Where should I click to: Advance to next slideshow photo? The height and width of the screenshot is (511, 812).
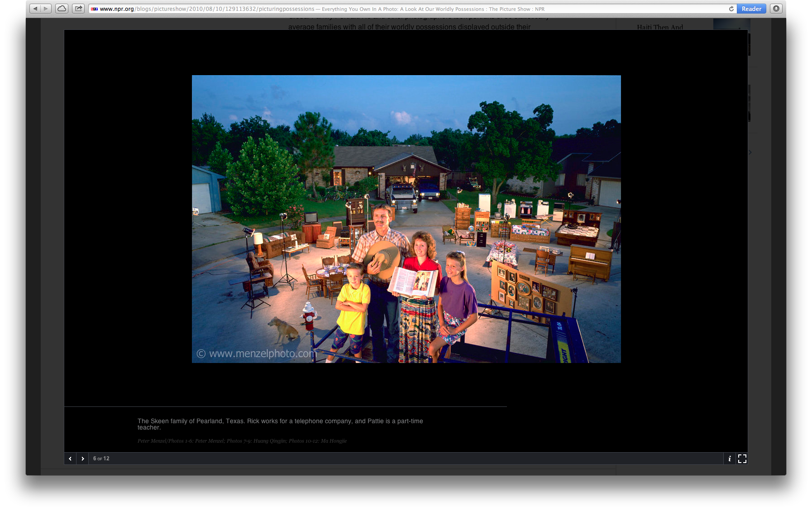82,458
